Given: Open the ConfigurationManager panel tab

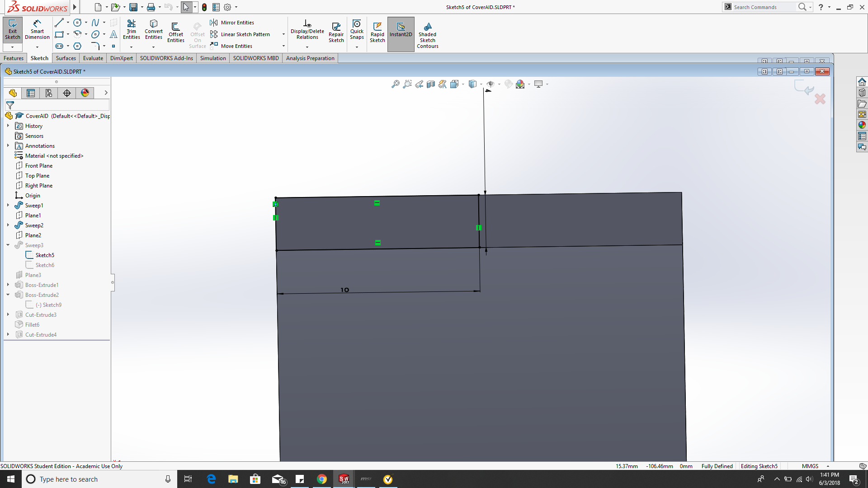Looking at the screenshot, I should pyautogui.click(x=49, y=93).
